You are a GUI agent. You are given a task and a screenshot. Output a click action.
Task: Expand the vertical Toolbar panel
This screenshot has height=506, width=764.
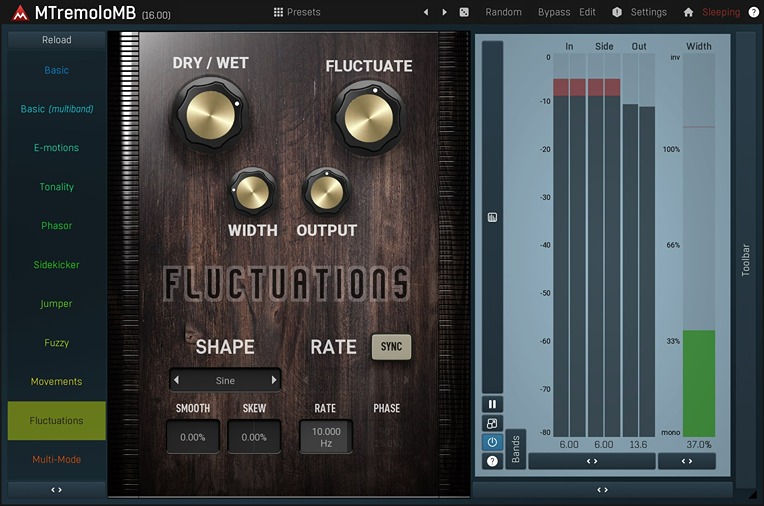pyautogui.click(x=745, y=260)
